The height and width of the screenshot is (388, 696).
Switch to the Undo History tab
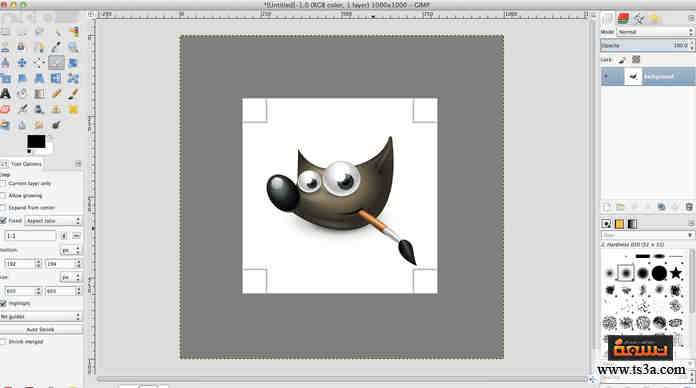[x=655, y=19]
